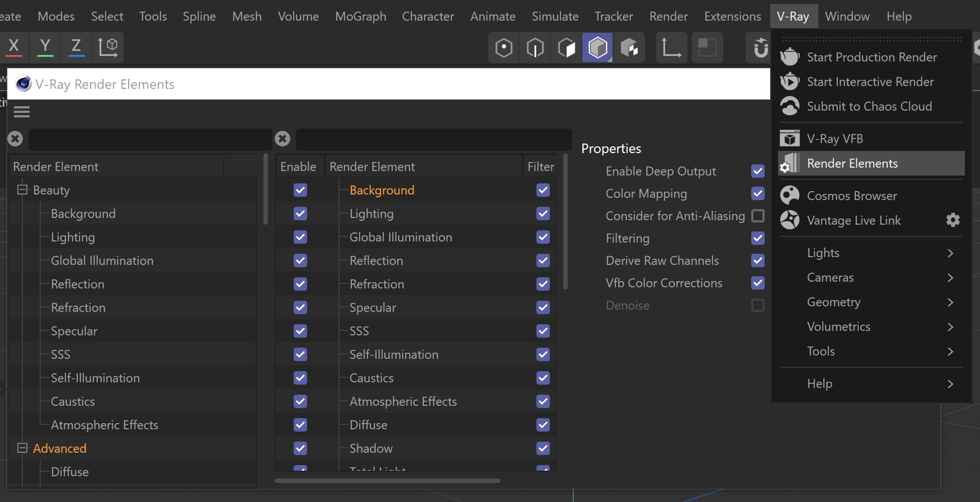Select the highlighted Model mode cube icon

(597, 48)
